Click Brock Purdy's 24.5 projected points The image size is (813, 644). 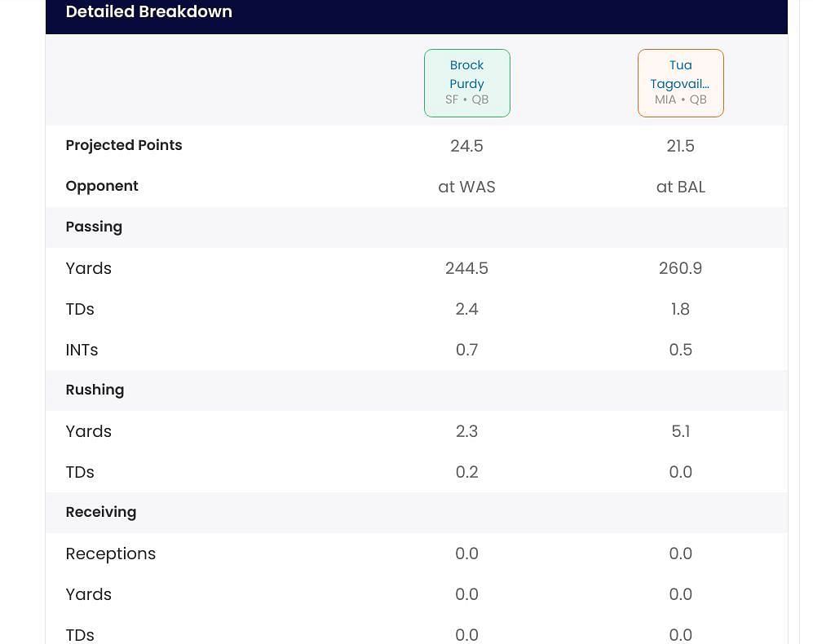466,146
